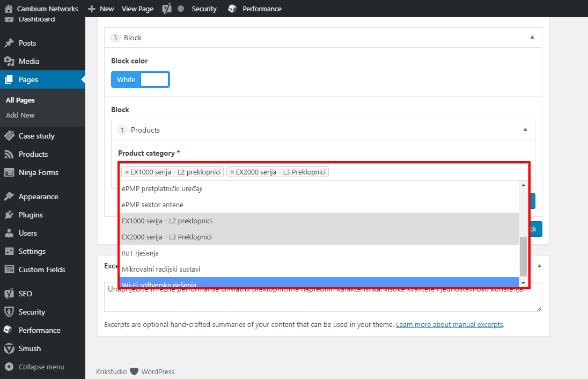Open Case study via its sidebar icon
This screenshot has width=588, height=379.
9,136
